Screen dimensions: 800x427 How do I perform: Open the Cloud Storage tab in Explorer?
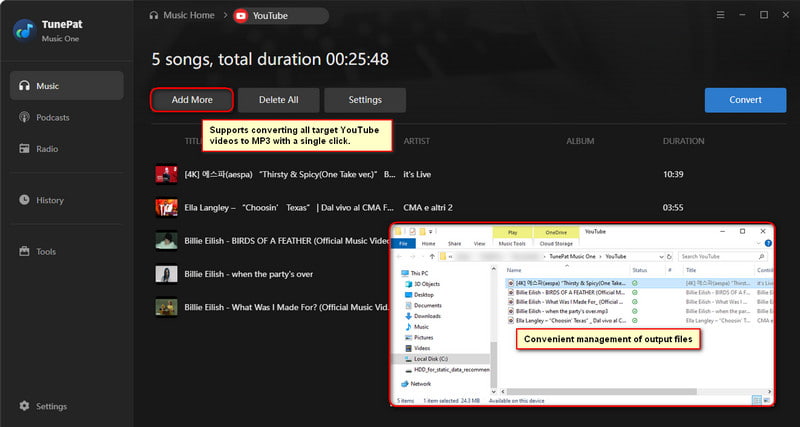[556, 244]
